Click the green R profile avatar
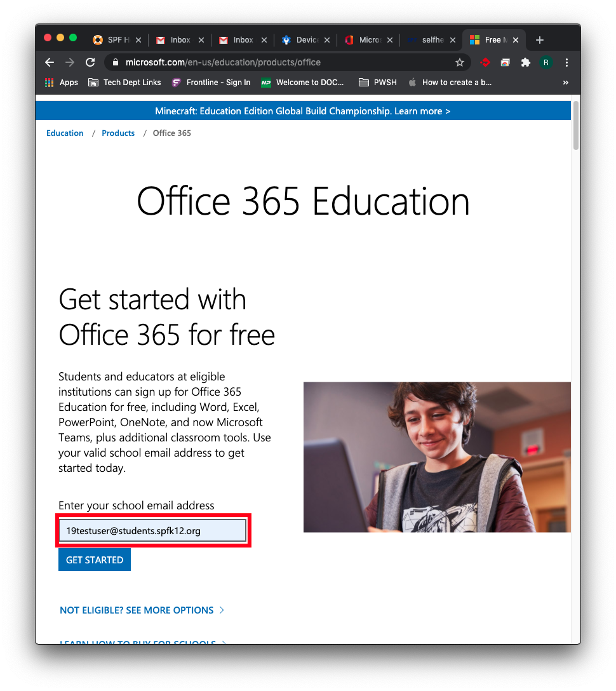The width and height of the screenshot is (616, 691). coord(546,62)
